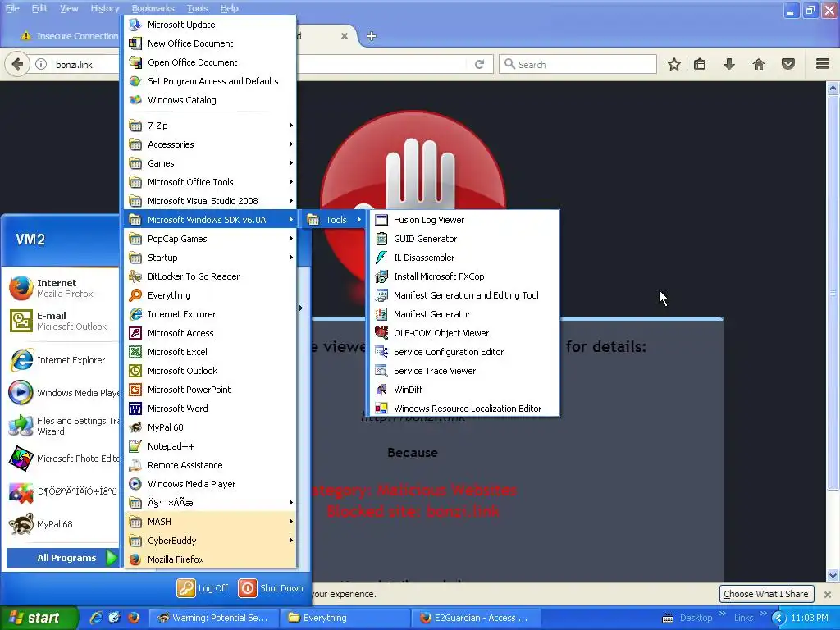Launch Manifest Generator
Image resolution: width=840 pixels, height=630 pixels.
click(x=464, y=314)
